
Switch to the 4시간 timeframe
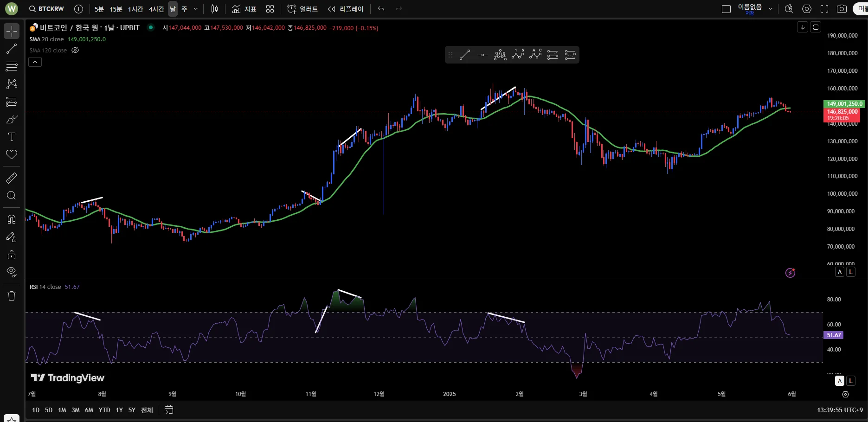tap(156, 9)
